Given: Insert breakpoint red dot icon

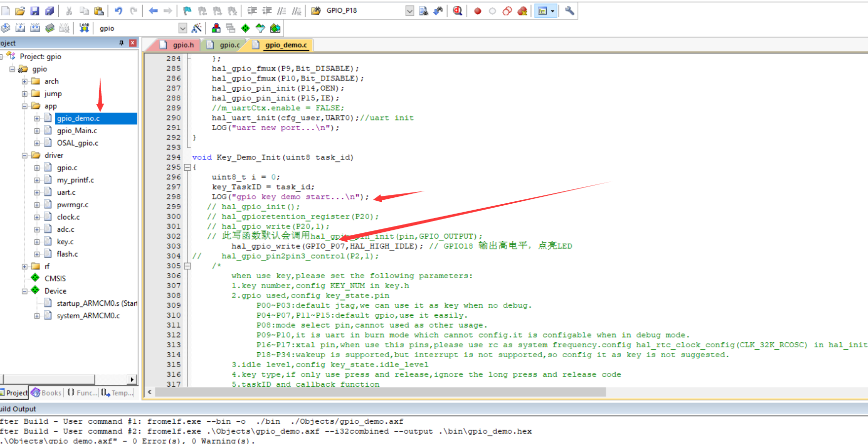Looking at the screenshot, I should click(477, 11).
